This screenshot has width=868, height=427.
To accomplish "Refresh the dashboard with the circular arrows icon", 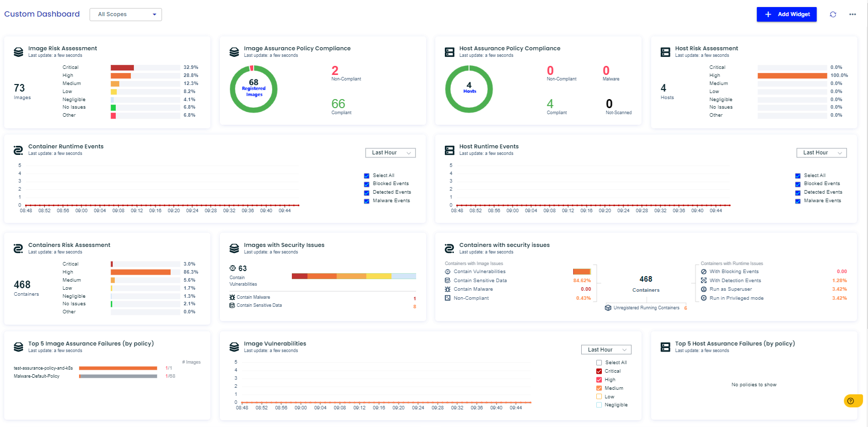I will pos(833,15).
